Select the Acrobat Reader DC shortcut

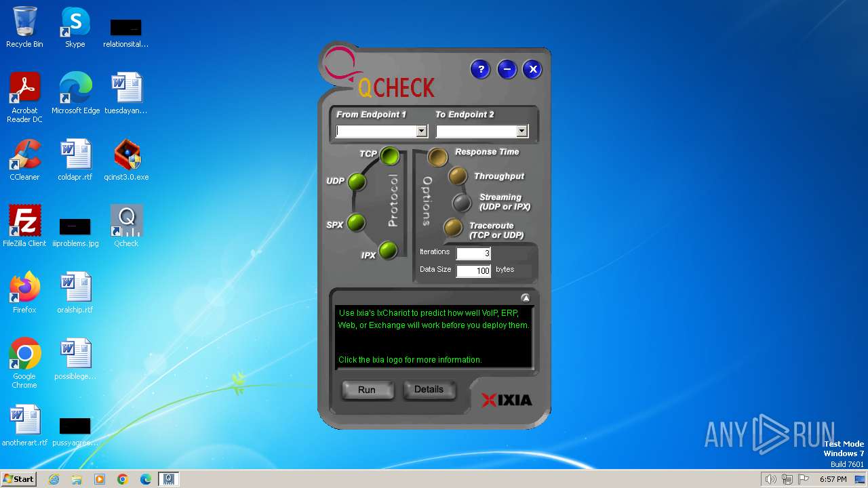click(24, 98)
